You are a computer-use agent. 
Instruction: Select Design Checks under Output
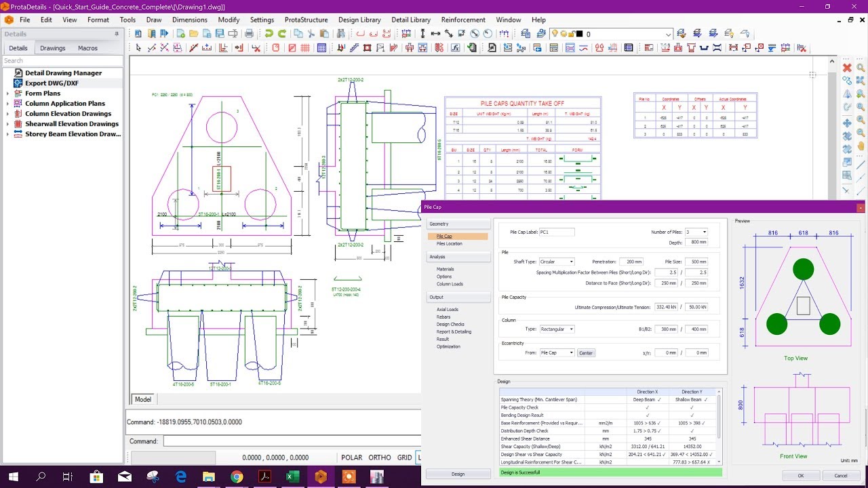(450, 324)
